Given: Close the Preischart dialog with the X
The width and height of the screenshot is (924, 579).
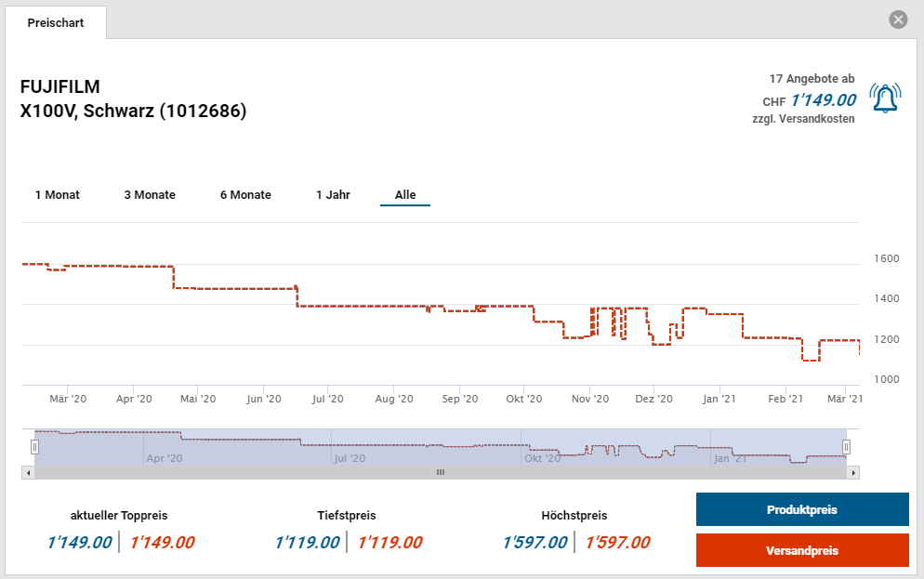Looking at the screenshot, I should click(897, 20).
